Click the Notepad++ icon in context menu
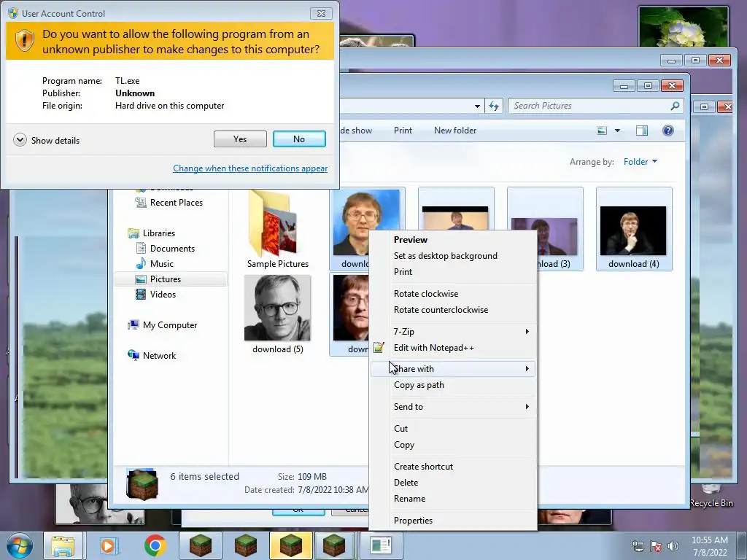The width and height of the screenshot is (747, 560). click(x=379, y=348)
